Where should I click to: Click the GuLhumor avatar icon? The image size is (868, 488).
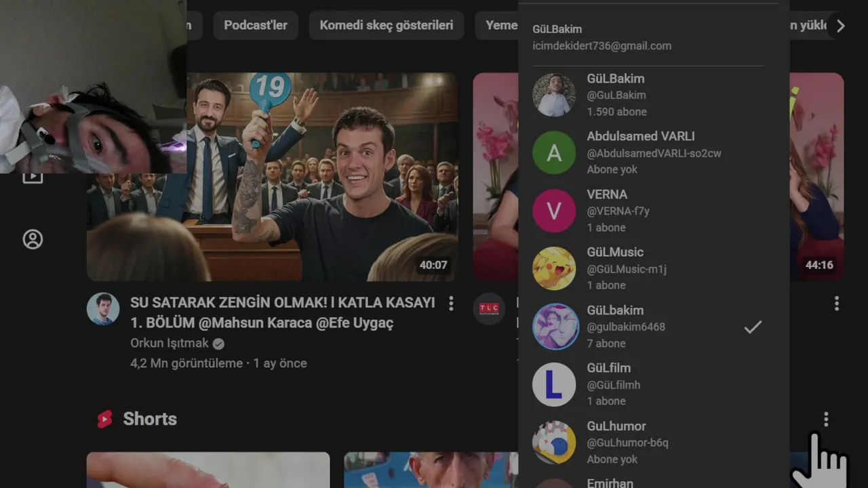click(554, 443)
